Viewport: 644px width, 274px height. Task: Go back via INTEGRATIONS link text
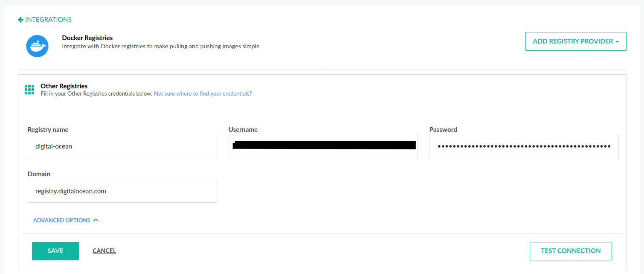(x=48, y=20)
